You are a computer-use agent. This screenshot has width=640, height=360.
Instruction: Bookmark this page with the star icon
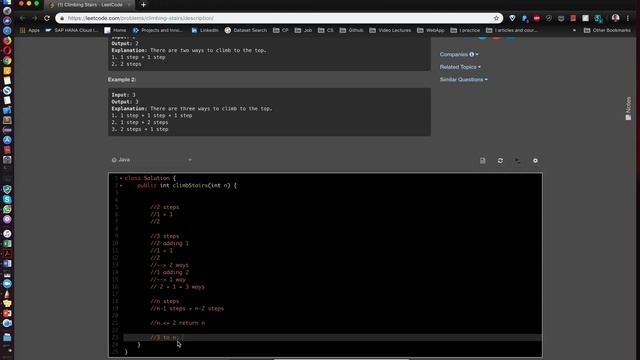tap(496, 18)
